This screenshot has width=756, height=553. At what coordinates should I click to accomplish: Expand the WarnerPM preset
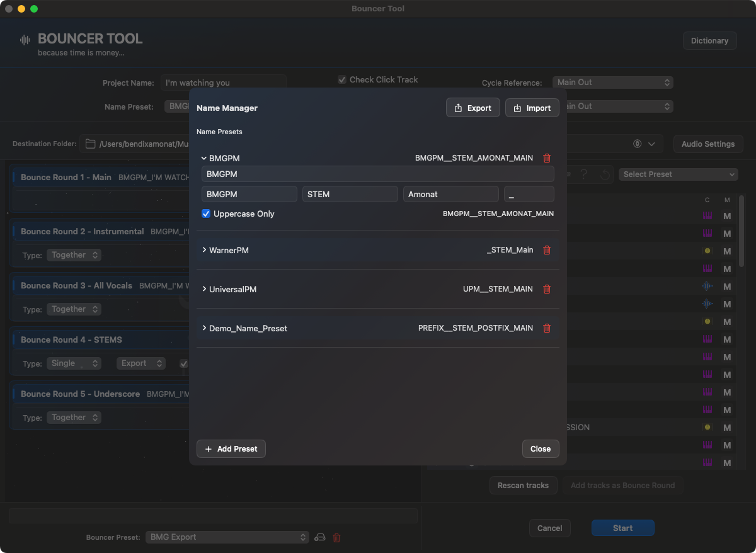click(x=204, y=250)
